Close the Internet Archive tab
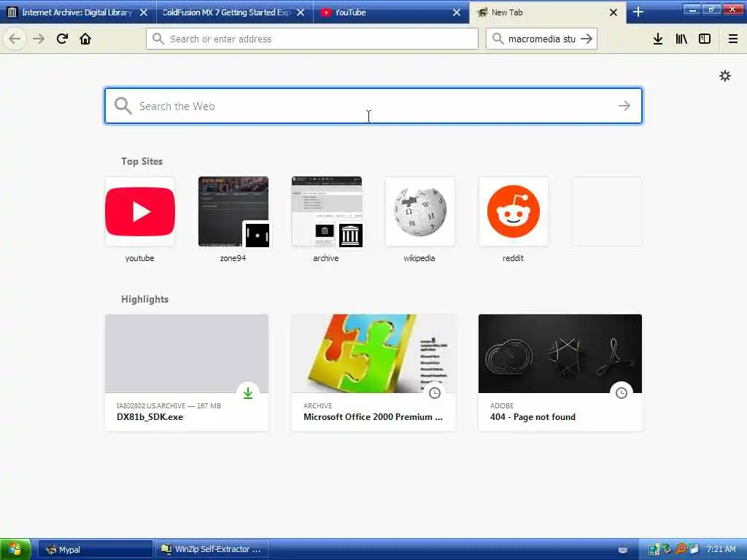The width and height of the screenshot is (747, 560). click(x=144, y=12)
